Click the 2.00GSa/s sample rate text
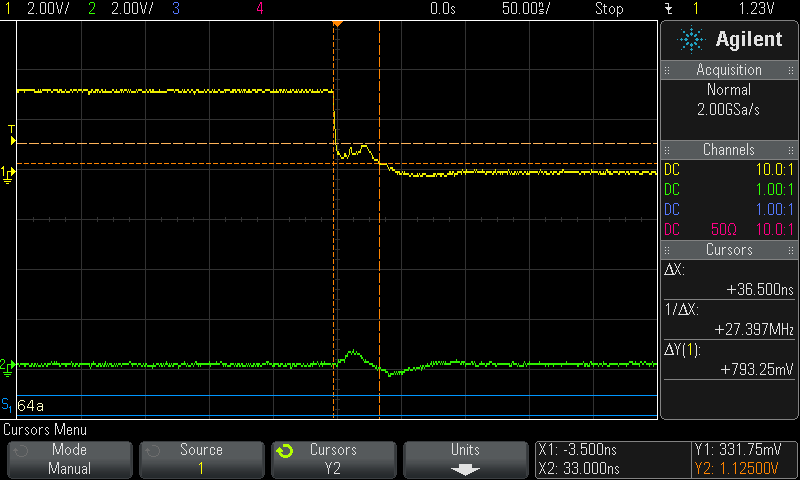The image size is (800, 480). coord(729,110)
